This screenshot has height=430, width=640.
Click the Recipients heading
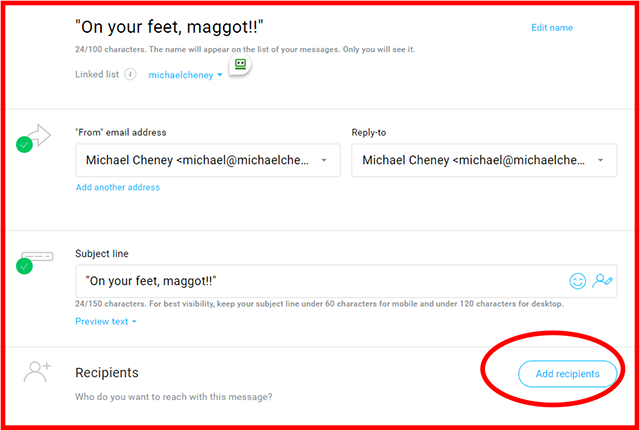pos(107,372)
